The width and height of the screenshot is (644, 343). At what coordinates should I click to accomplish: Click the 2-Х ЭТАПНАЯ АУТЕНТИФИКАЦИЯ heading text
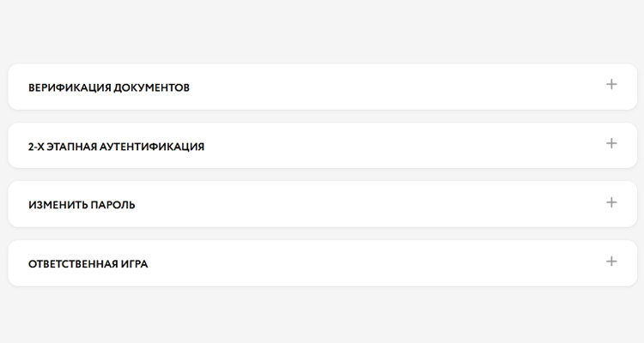116,147
